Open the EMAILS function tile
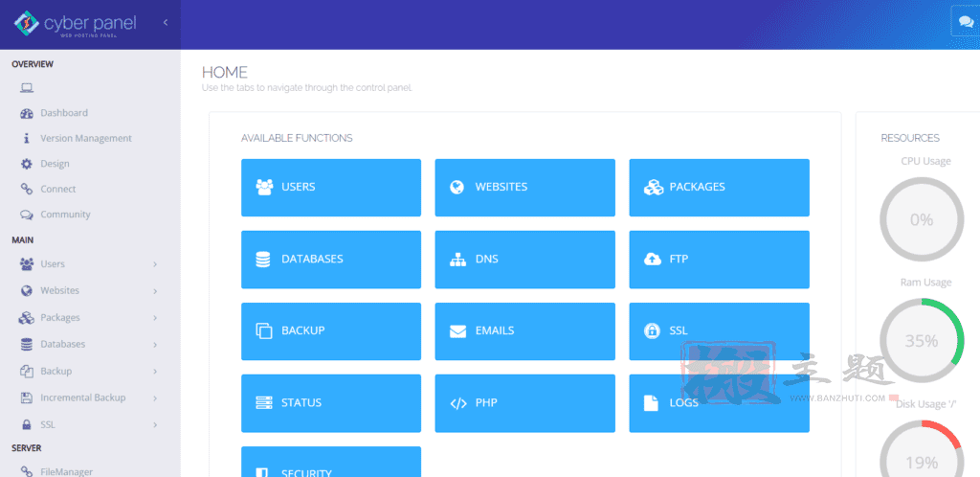This screenshot has height=477, width=980. 525,331
